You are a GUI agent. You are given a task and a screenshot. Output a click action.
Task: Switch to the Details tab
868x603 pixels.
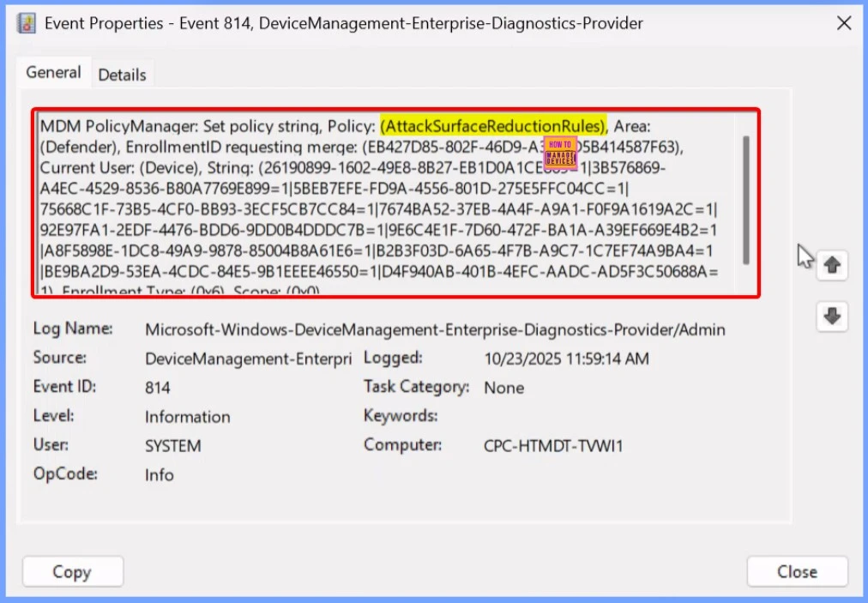click(x=122, y=75)
